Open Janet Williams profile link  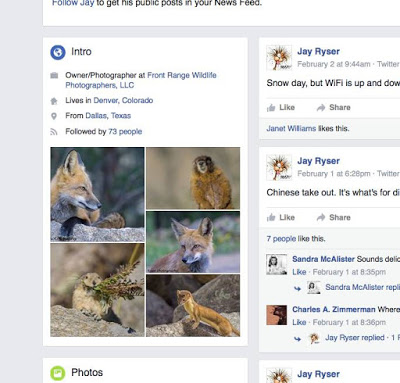(291, 129)
